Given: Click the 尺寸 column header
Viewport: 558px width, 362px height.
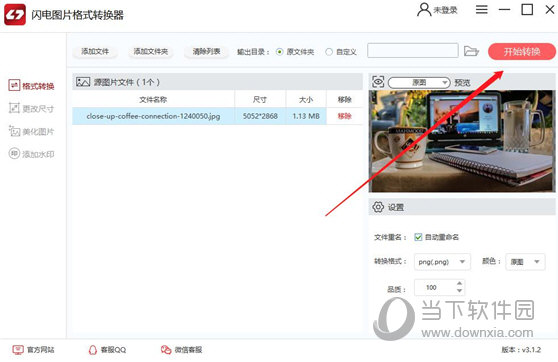Looking at the screenshot, I should click(x=260, y=99).
